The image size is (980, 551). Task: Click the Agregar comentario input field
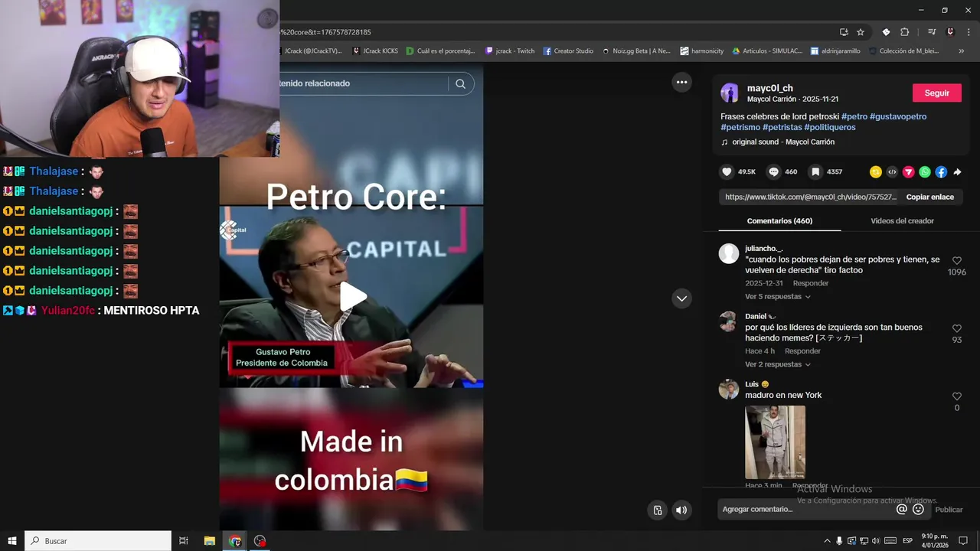click(807, 510)
